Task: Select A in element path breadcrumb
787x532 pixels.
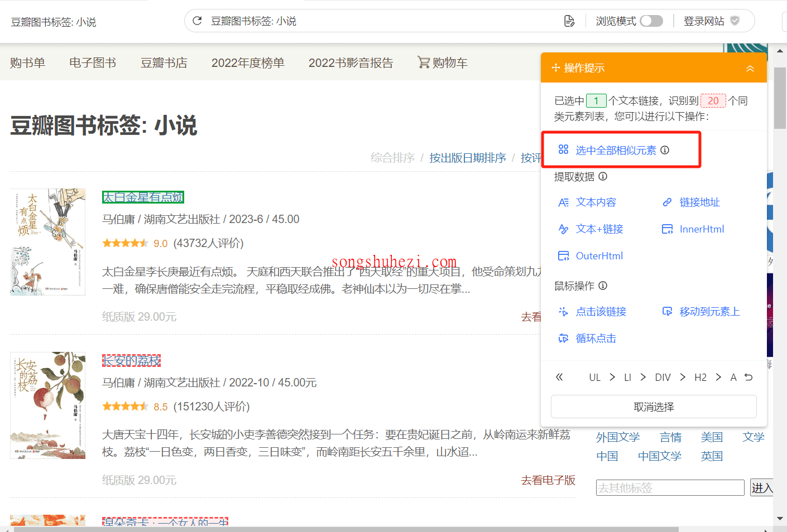Action: 733,378
